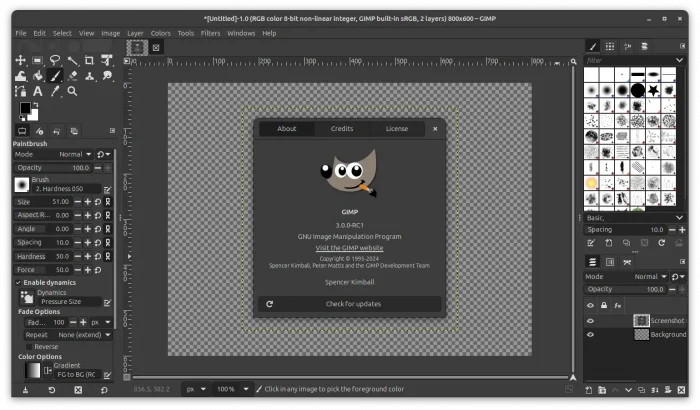Select the Zoom magnifier tool
This screenshot has height=410, width=700.
coord(72,92)
